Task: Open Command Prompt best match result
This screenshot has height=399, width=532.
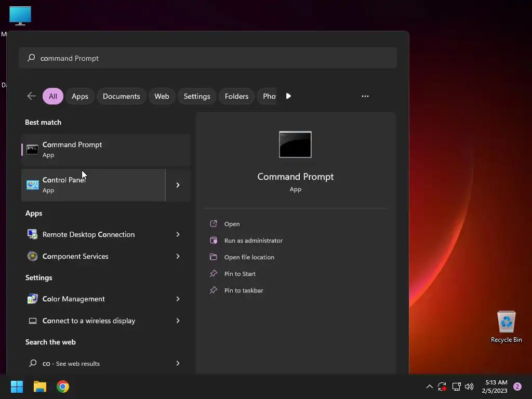Action: pos(106,150)
